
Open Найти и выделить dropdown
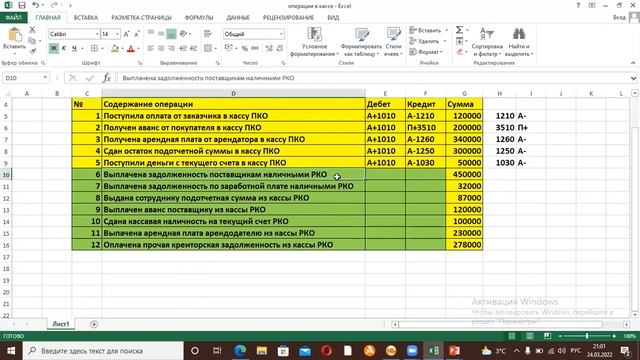[519, 42]
